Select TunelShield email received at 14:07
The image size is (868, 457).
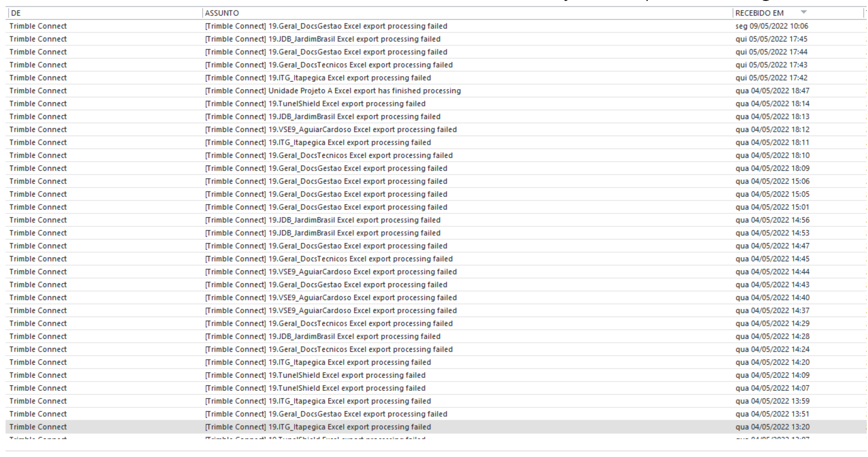pyautogui.click(x=436, y=388)
